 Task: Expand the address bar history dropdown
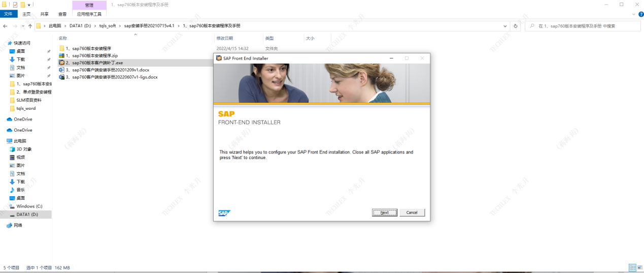(x=505, y=26)
